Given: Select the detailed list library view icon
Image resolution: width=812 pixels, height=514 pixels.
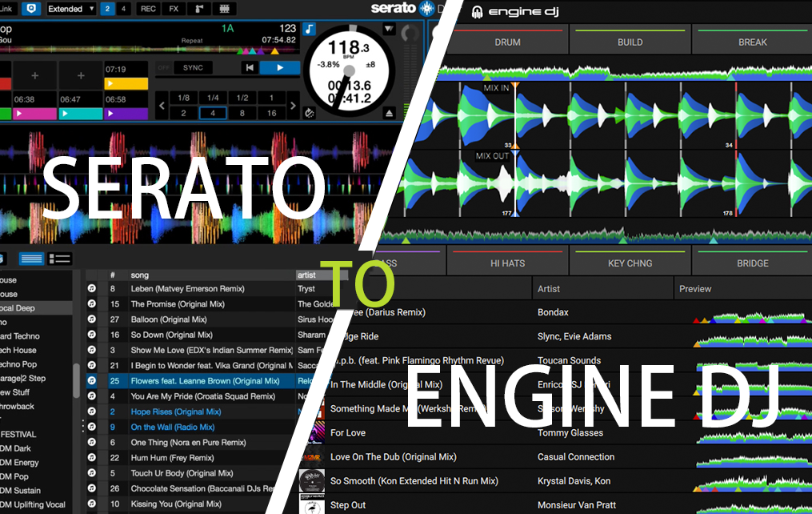Looking at the screenshot, I should (x=59, y=259).
